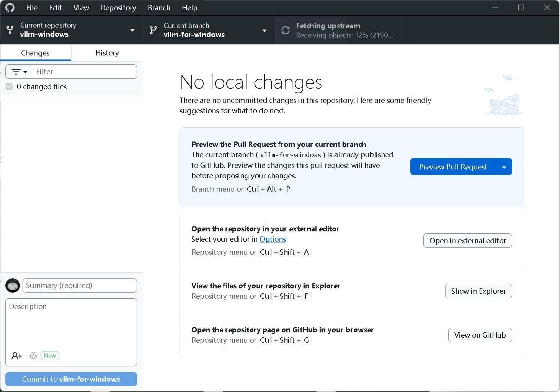Click Commit to vllm-for-windows button
This screenshot has height=392, width=560.
[71, 379]
